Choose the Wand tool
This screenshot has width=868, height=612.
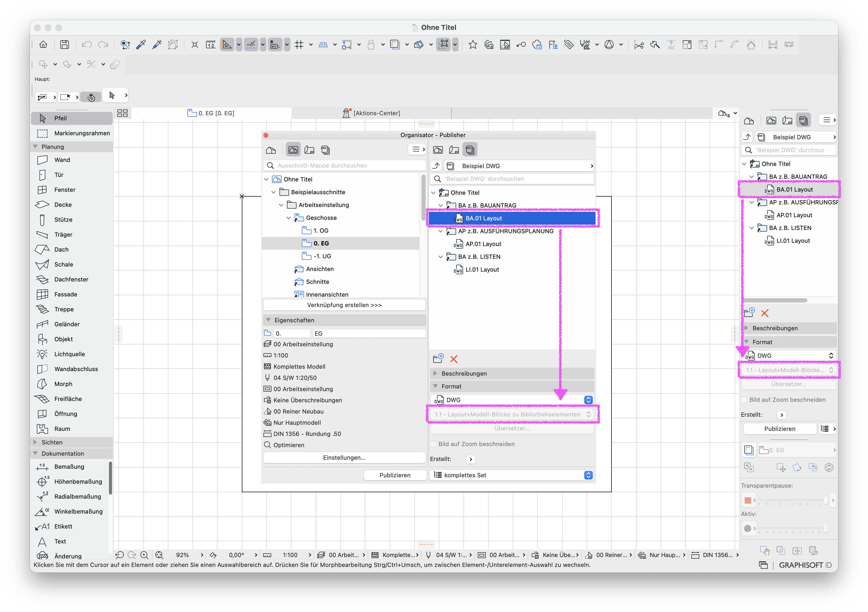[72, 160]
